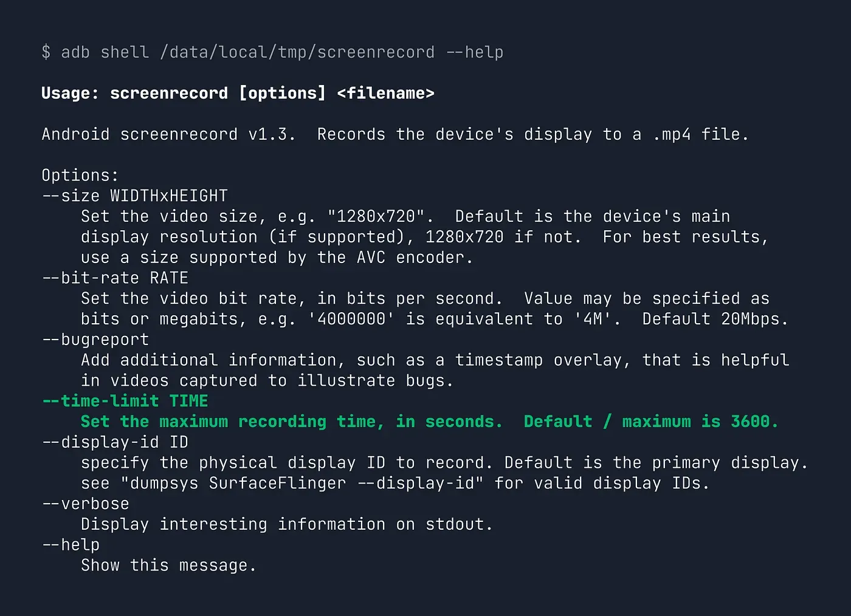
Task: Click the "dumpsys SurfaceFlinger --display-id" quoted command
Action: click(x=301, y=484)
